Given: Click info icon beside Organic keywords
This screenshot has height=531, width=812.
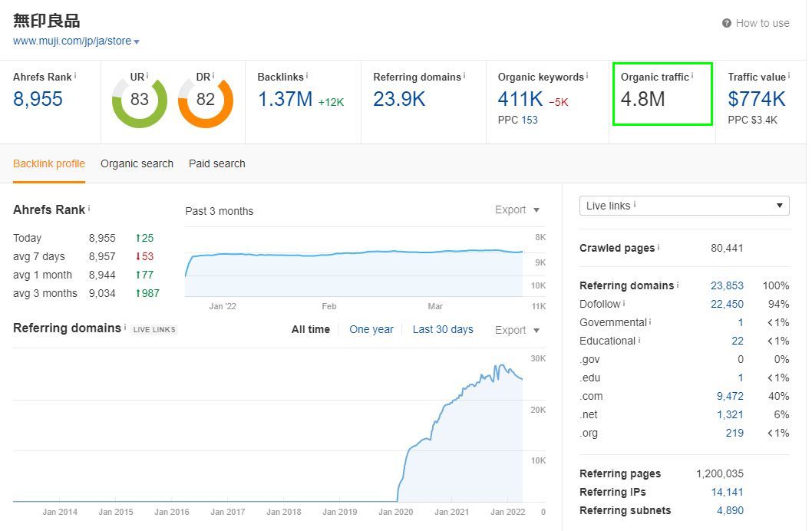Looking at the screenshot, I should click(x=586, y=75).
